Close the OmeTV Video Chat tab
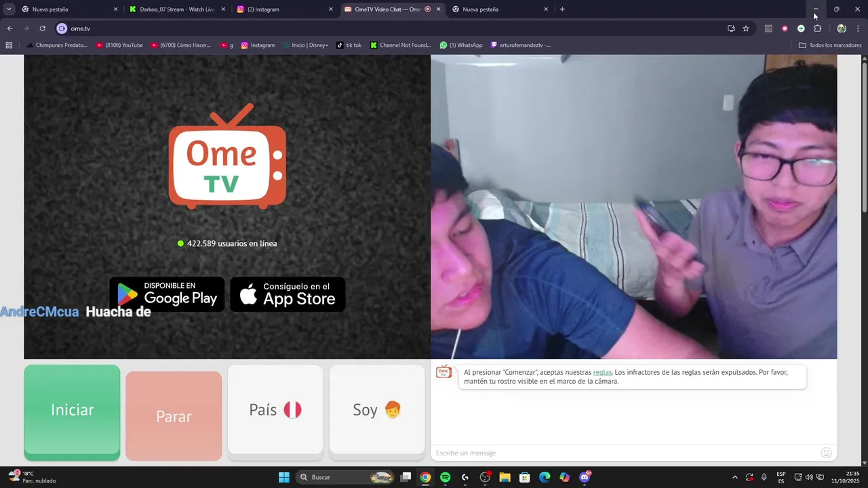The width and height of the screenshot is (868, 488). [439, 9]
